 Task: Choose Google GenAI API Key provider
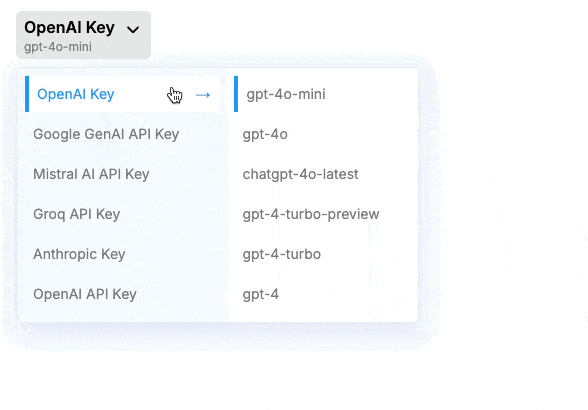click(106, 134)
